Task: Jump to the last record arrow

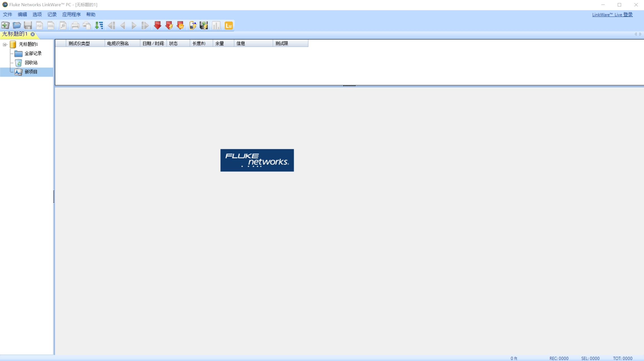Action: [145, 25]
